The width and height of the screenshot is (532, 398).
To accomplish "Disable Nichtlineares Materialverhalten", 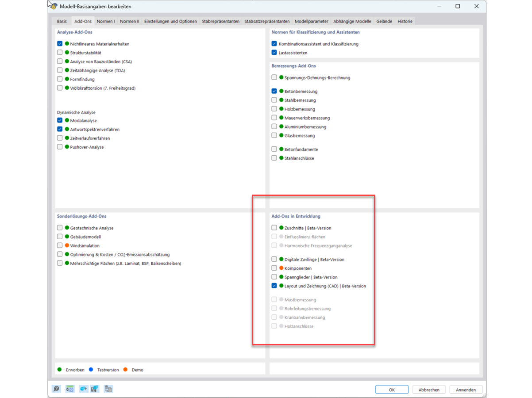I will [x=60, y=43].
